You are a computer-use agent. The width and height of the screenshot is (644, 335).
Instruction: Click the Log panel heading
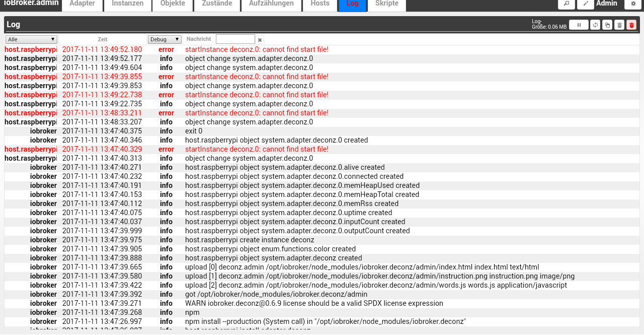pyautogui.click(x=14, y=24)
